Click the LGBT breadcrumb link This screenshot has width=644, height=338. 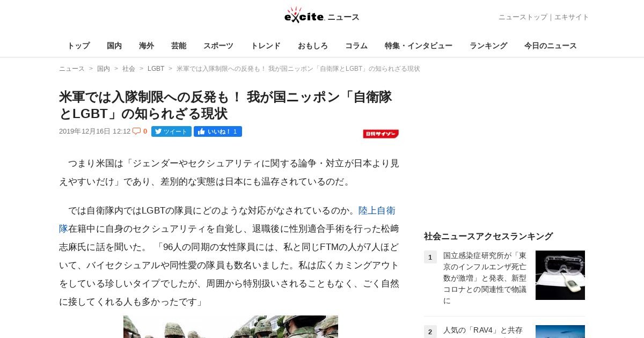156,69
